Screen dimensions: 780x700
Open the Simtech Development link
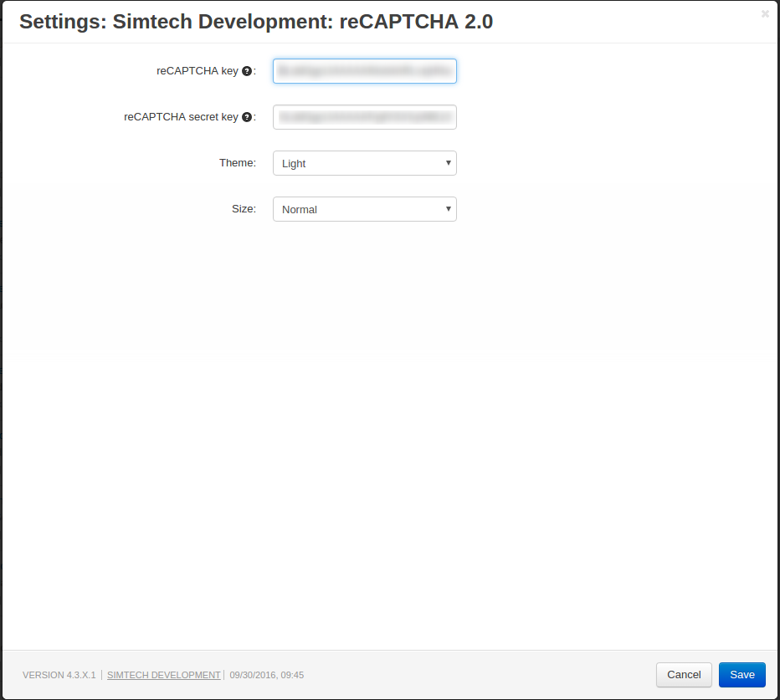click(164, 675)
